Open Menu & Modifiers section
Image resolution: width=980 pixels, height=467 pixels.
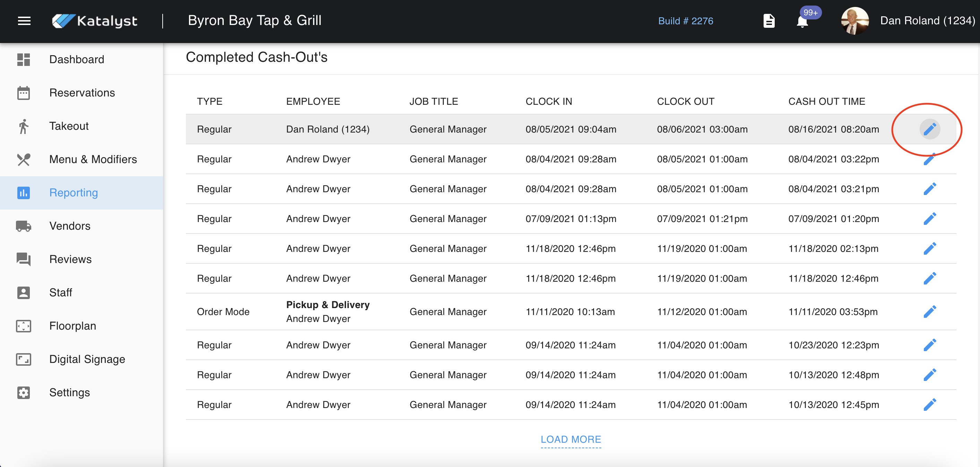pos(93,159)
